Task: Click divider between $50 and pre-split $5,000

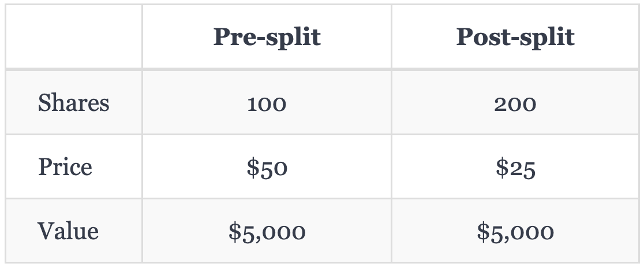Action: (267, 198)
